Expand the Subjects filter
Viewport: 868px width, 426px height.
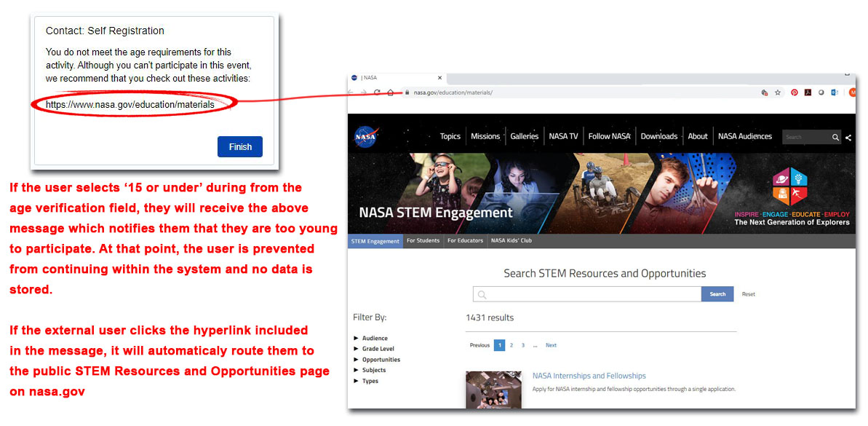click(373, 370)
